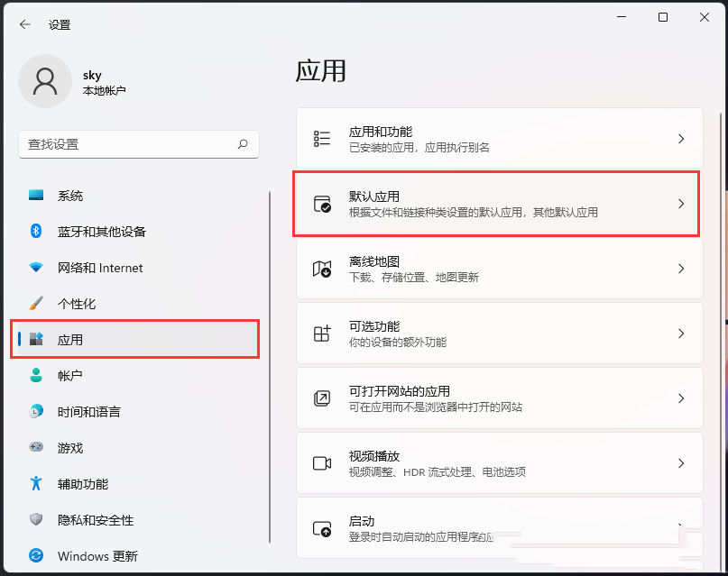Select the 系统 icon in the sidebar

[38, 196]
